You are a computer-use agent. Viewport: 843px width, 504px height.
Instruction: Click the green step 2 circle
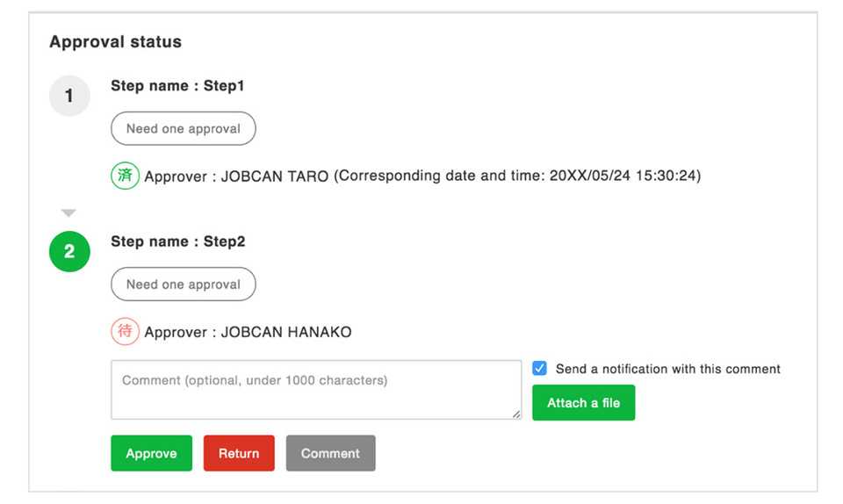point(69,252)
